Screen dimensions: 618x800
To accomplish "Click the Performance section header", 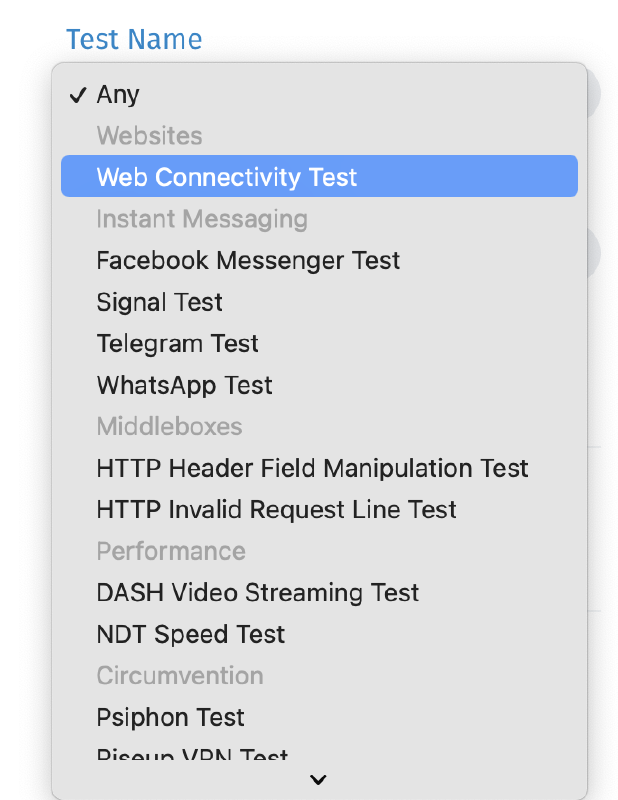I will pos(170,551).
